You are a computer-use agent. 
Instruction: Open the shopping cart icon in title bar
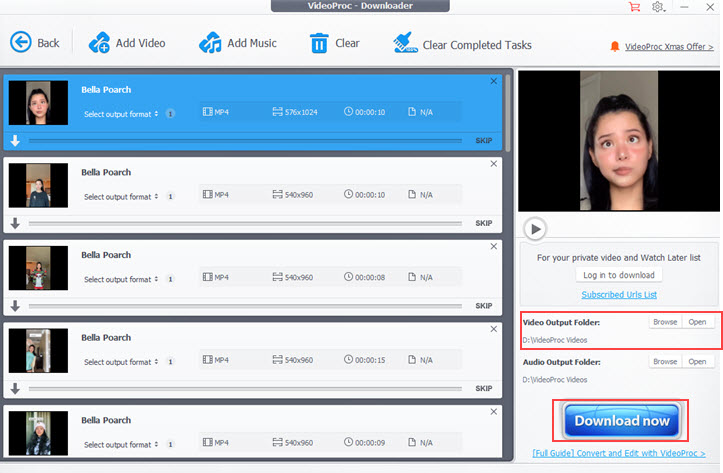click(x=634, y=7)
